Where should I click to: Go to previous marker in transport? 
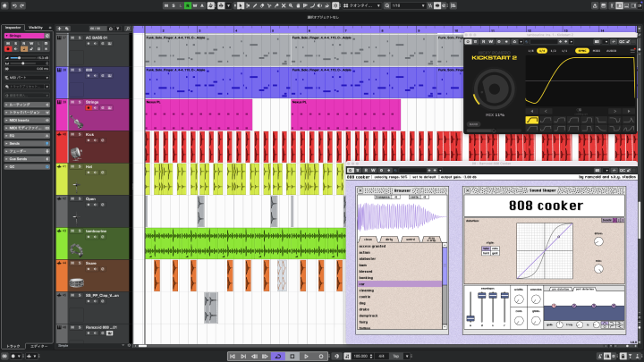(x=233, y=357)
